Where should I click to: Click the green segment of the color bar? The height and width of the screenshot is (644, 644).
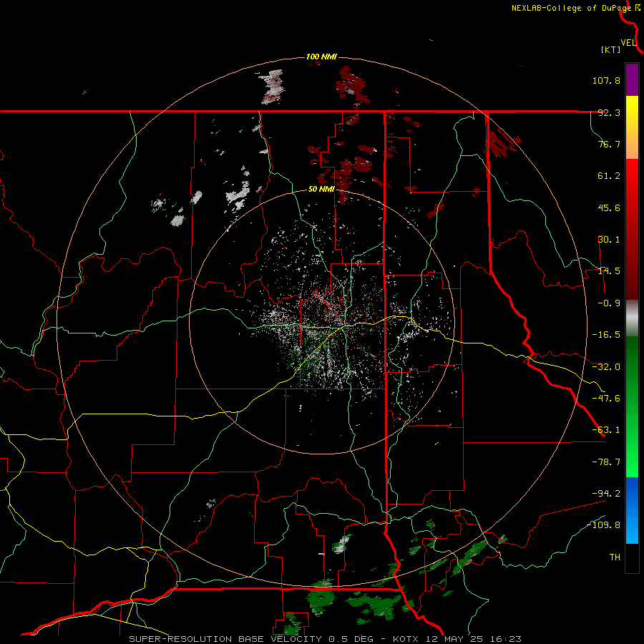click(x=632, y=406)
